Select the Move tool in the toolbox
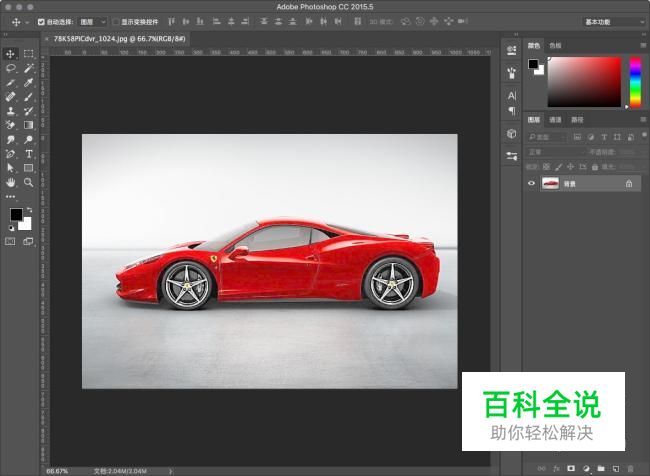650x476 pixels. [x=11, y=54]
